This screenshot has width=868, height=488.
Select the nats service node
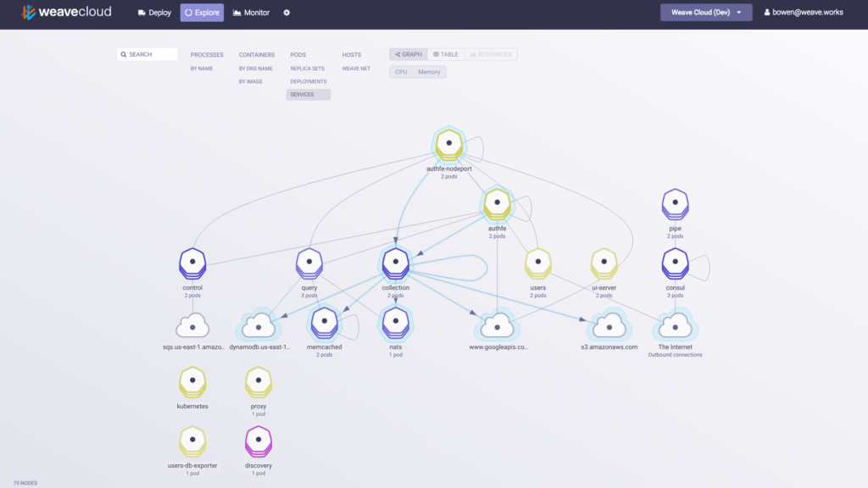[395, 323]
